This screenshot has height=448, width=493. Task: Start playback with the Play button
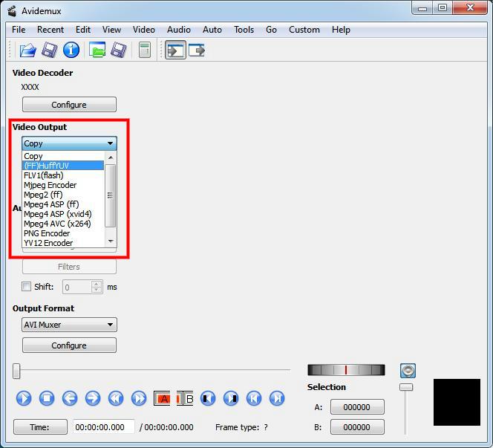click(24, 398)
